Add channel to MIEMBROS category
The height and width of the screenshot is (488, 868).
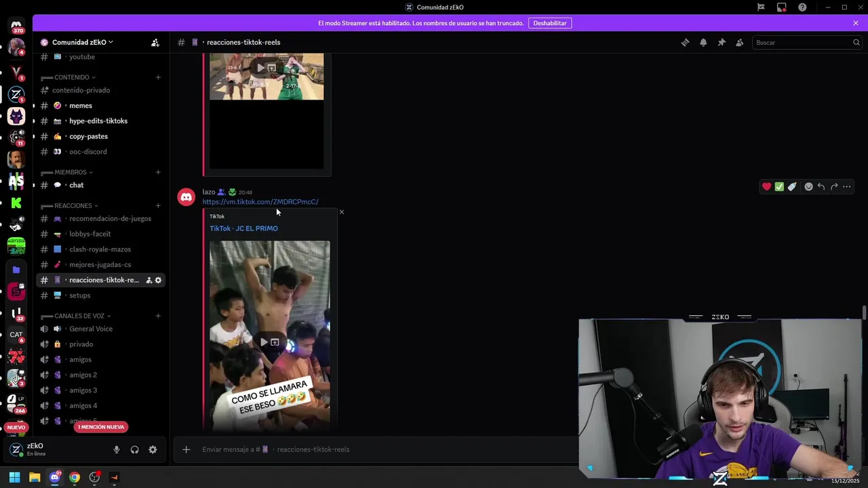(158, 172)
